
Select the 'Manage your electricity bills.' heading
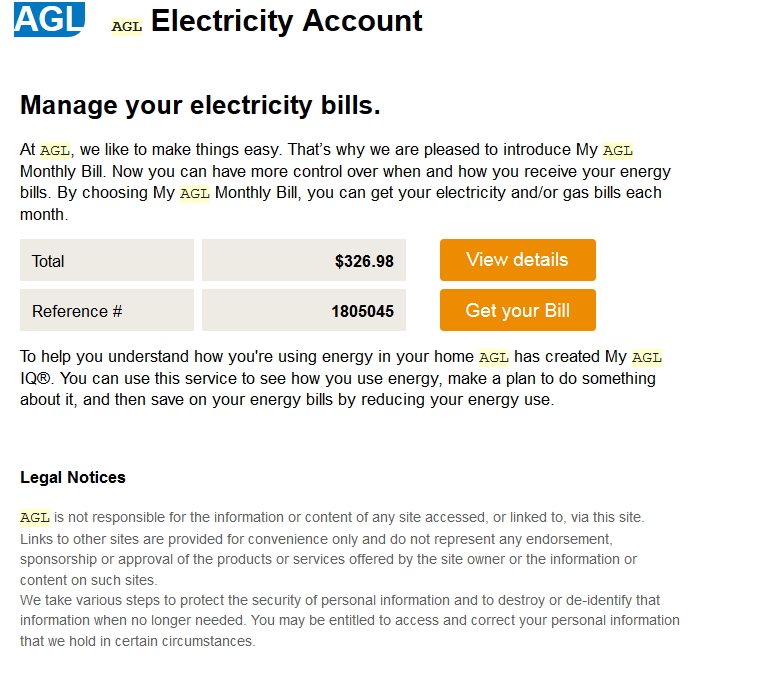click(200, 105)
